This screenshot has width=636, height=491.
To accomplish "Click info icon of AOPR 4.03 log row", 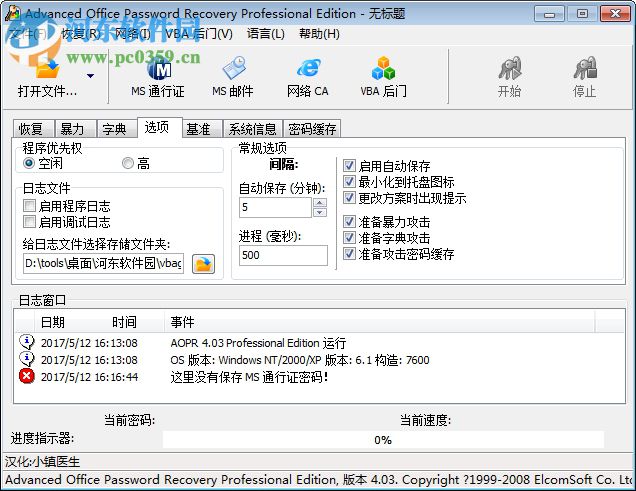I will [27, 342].
